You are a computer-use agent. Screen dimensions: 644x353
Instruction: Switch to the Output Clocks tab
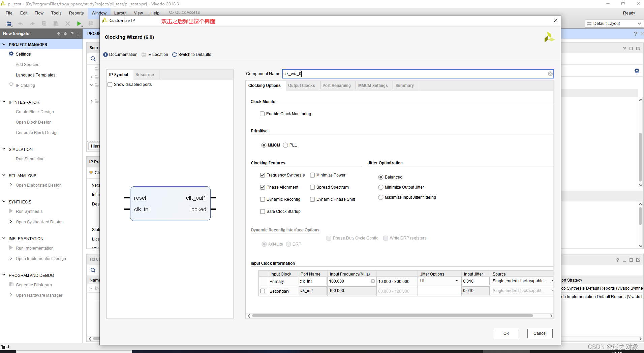[x=301, y=86]
